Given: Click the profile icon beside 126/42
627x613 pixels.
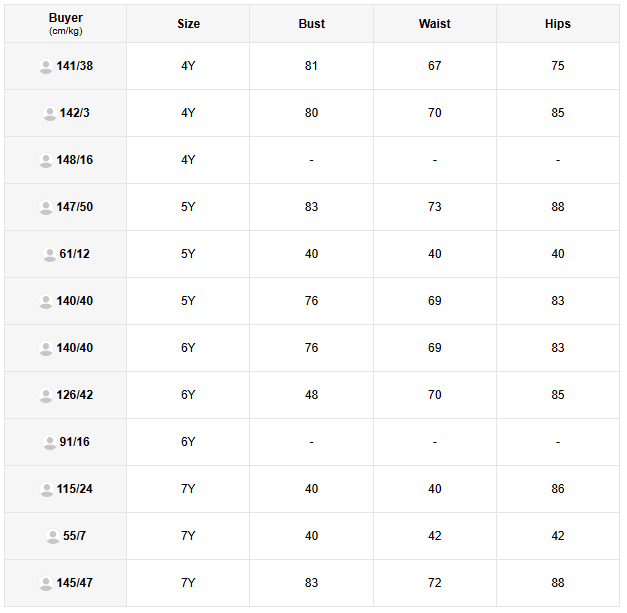Looking at the screenshot, I should (46, 396).
